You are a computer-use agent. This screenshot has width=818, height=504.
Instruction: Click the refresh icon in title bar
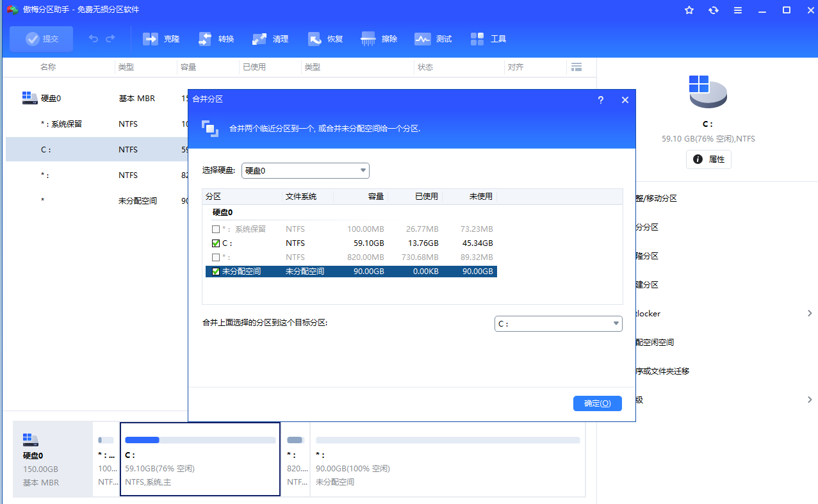714,10
